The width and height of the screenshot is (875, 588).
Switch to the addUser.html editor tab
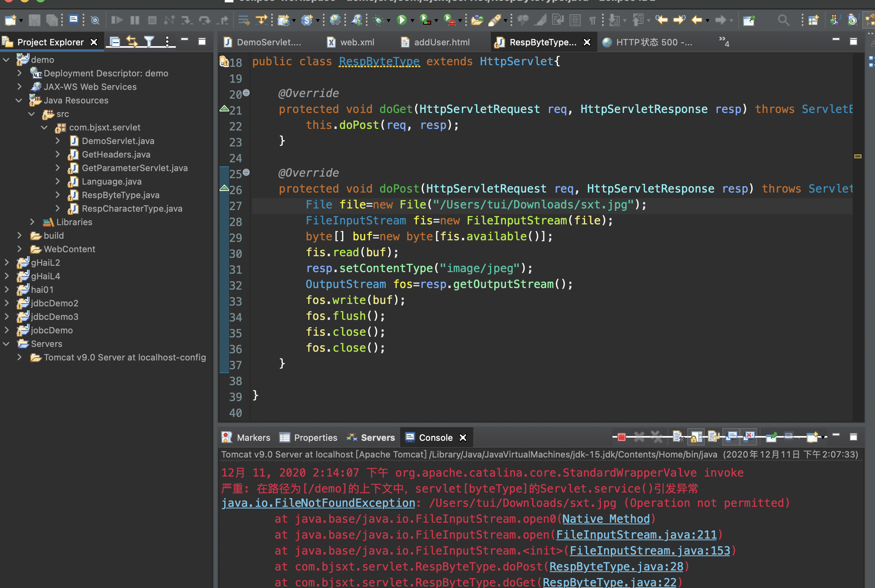pyautogui.click(x=435, y=42)
